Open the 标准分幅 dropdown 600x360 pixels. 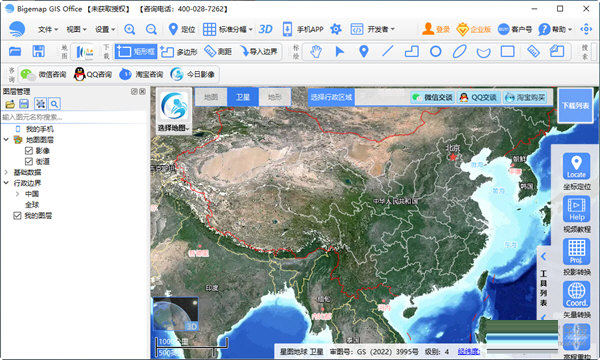227,29
